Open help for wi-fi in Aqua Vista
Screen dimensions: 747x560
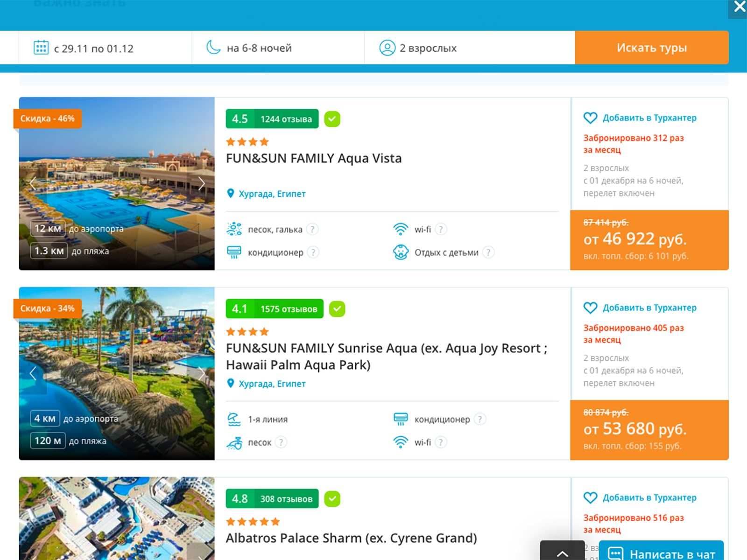pos(441,229)
